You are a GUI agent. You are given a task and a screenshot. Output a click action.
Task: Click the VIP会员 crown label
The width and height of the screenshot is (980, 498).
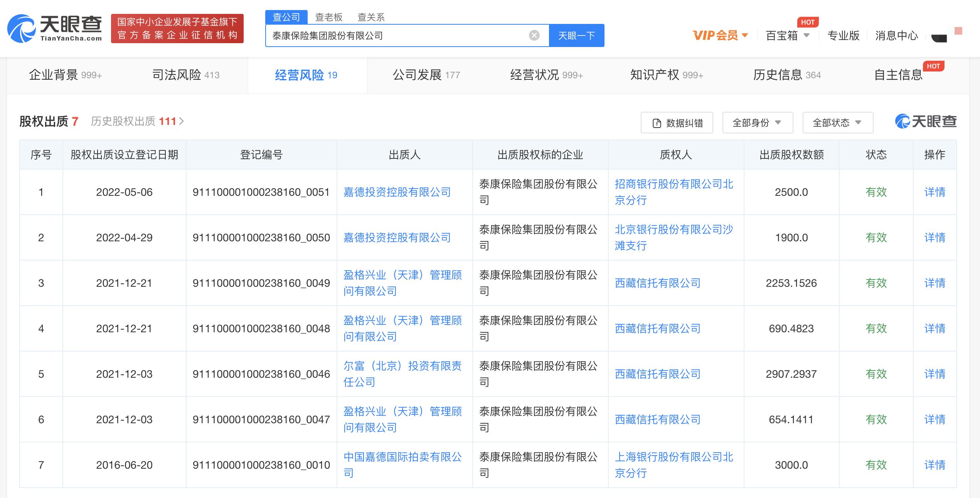click(x=717, y=35)
